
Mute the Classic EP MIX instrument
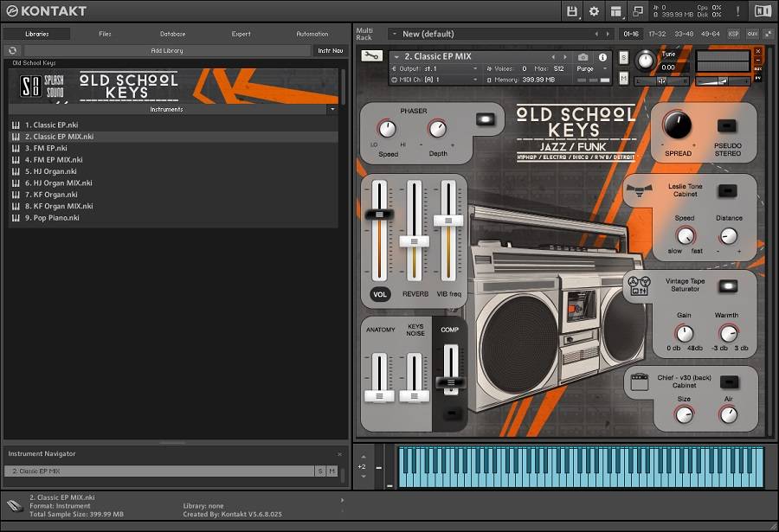click(x=623, y=79)
